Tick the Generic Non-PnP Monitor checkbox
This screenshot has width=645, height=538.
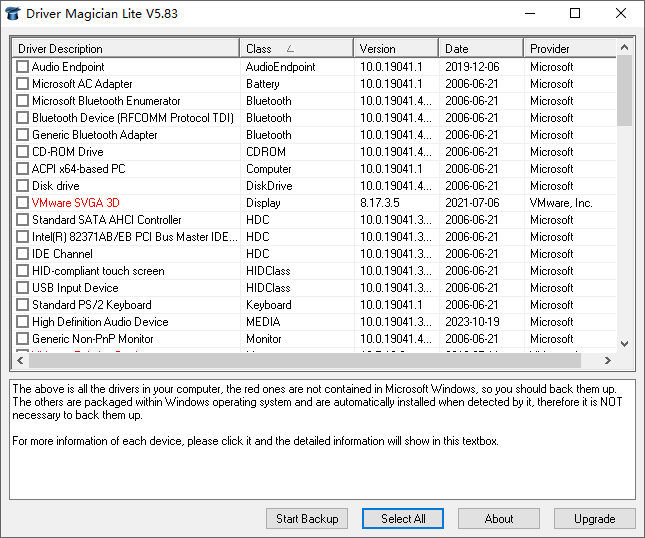(x=22, y=339)
